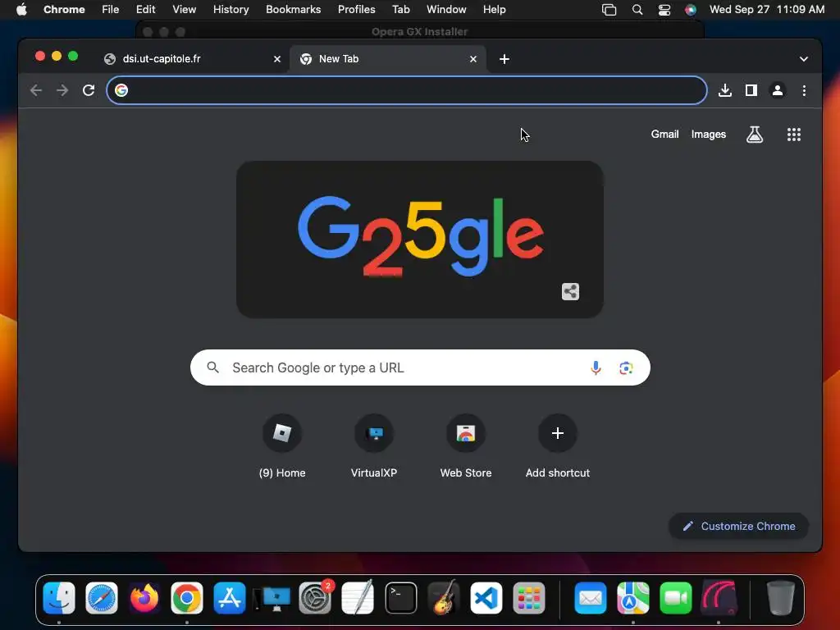Viewport: 840px width, 630px height.
Task: Open the Edit menu
Action: click(145, 9)
